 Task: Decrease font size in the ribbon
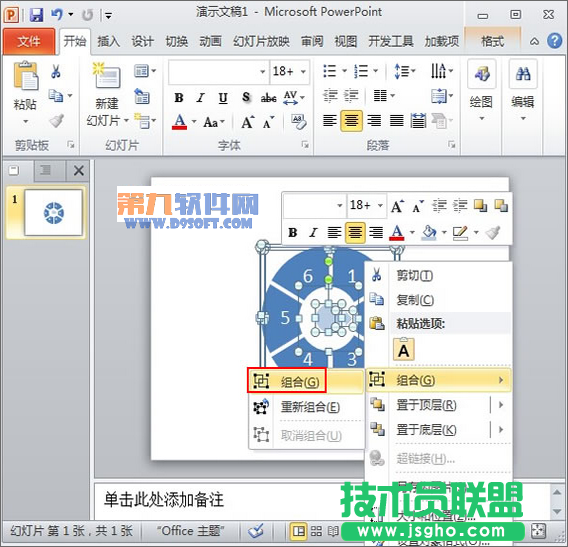268,122
